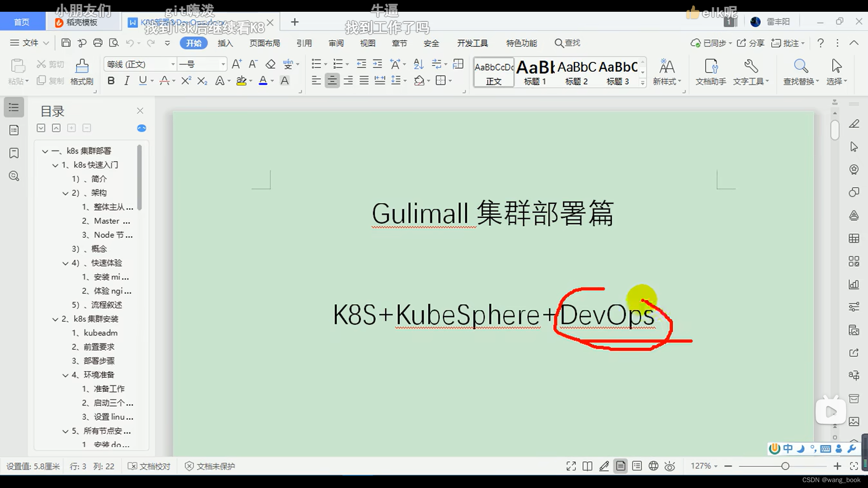Click the 分享 share button
The height and width of the screenshot is (488, 868).
(750, 43)
